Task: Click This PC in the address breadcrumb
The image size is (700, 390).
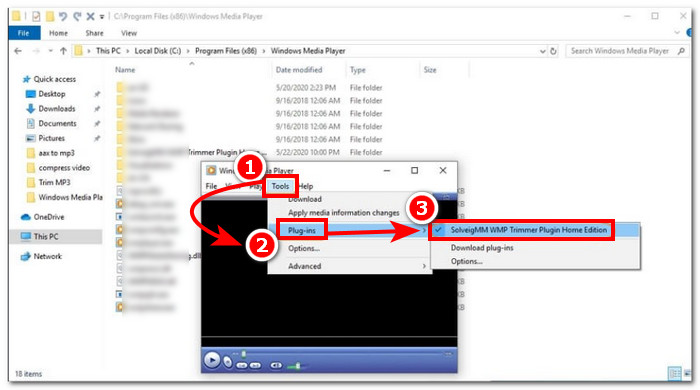Action: pyautogui.click(x=108, y=51)
